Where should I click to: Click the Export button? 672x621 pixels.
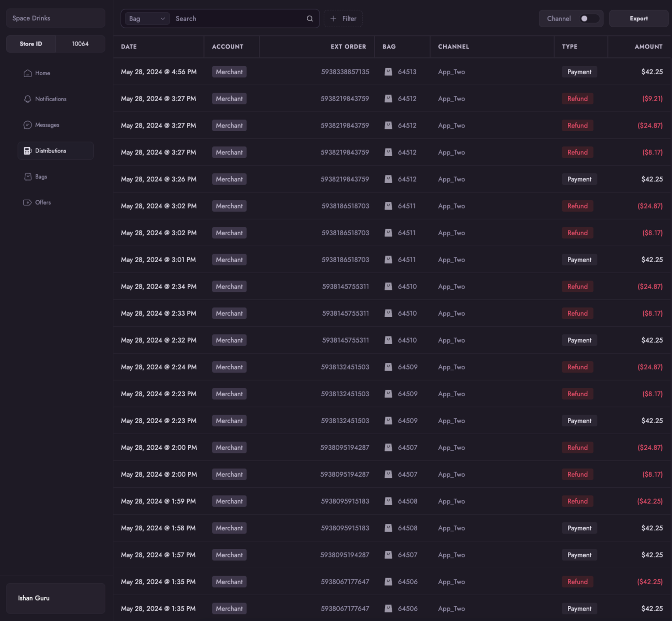pos(638,19)
